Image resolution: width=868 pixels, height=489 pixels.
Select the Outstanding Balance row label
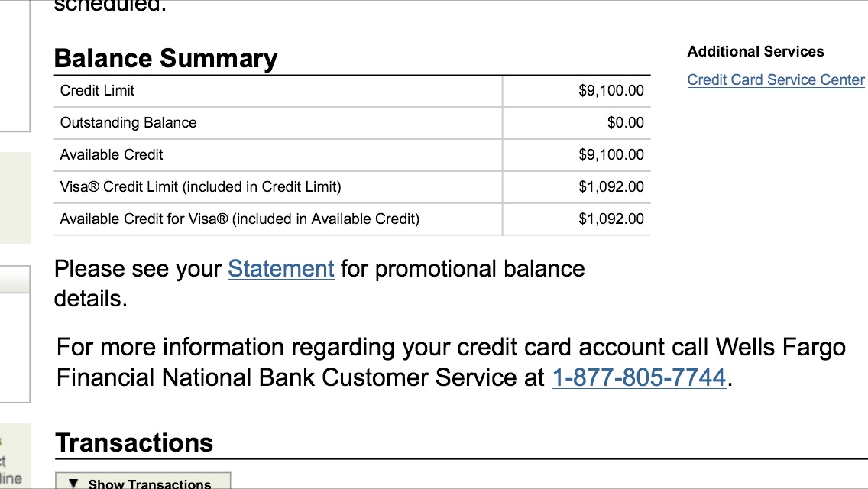(x=128, y=123)
